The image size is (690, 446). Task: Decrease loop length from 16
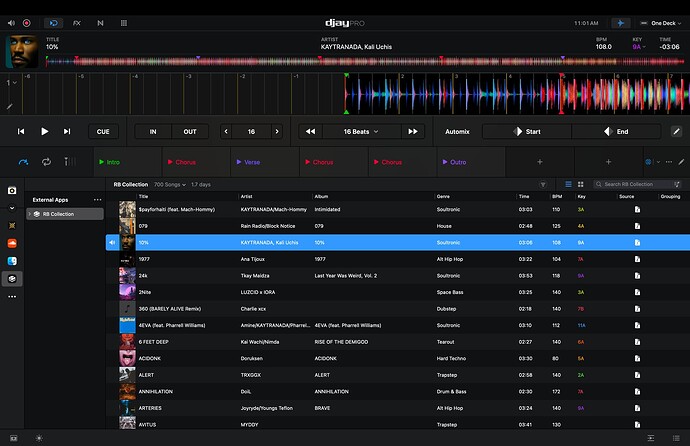pos(226,132)
